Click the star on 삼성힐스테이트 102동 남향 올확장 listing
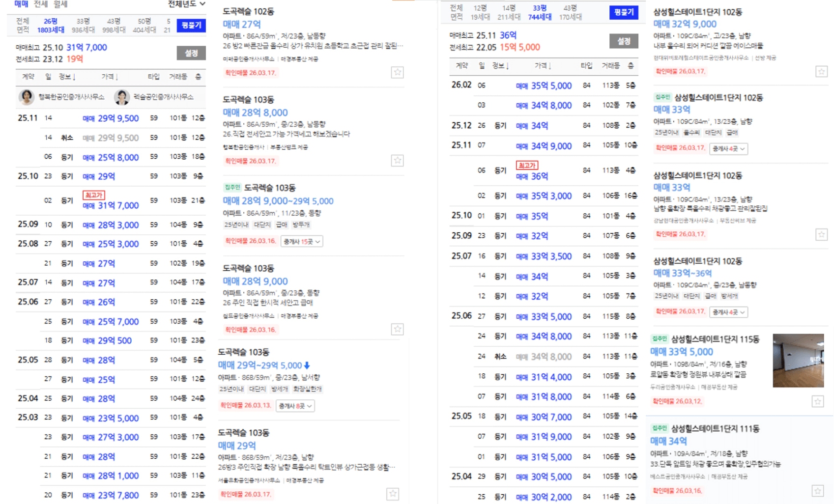The width and height of the screenshot is (834, 504). [821, 234]
